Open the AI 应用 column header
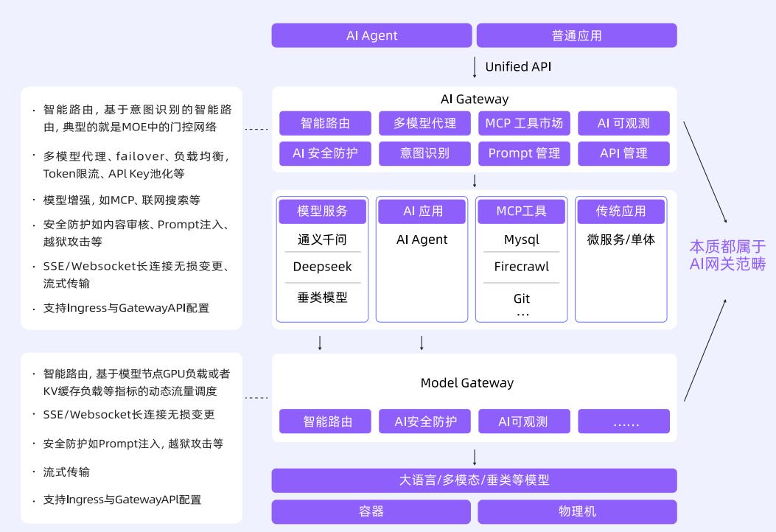This screenshot has width=776, height=532. pos(422,211)
